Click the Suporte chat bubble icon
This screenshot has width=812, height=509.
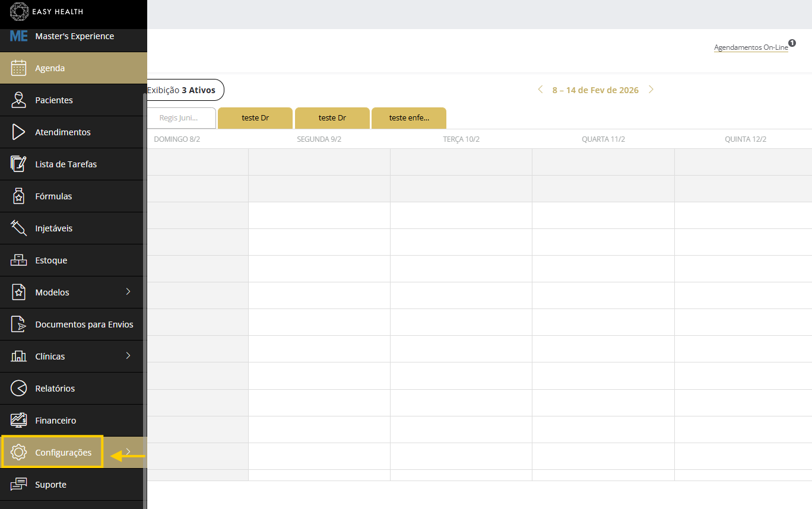coord(18,485)
